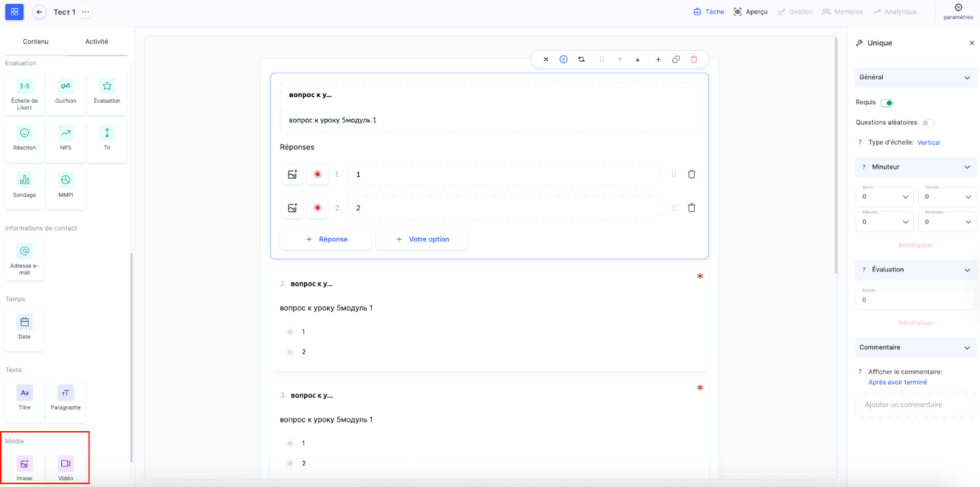This screenshot has width=980, height=487.
Task: Insert an NPS block
Action: (66, 141)
